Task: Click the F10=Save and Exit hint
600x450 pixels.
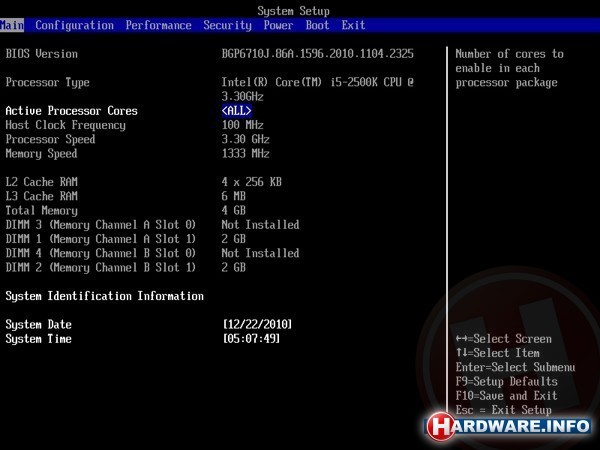Action: coord(506,396)
